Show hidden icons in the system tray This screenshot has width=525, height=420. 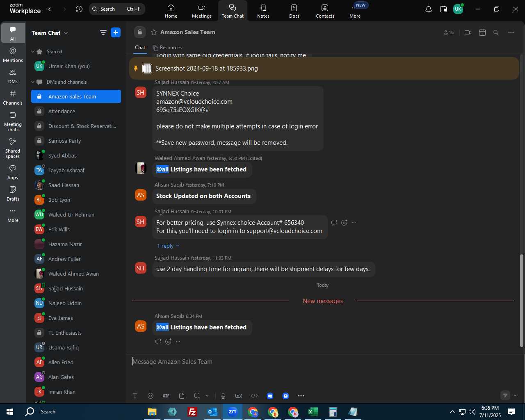pos(452,412)
